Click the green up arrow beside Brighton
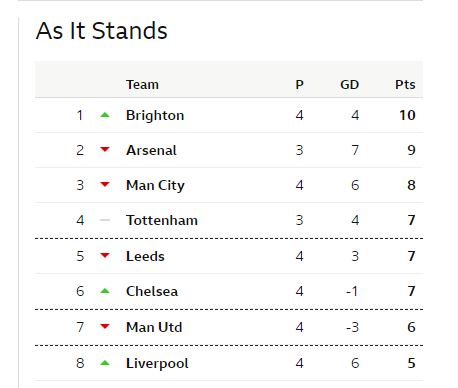This screenshot has width=458, height=388. (105, 115)
